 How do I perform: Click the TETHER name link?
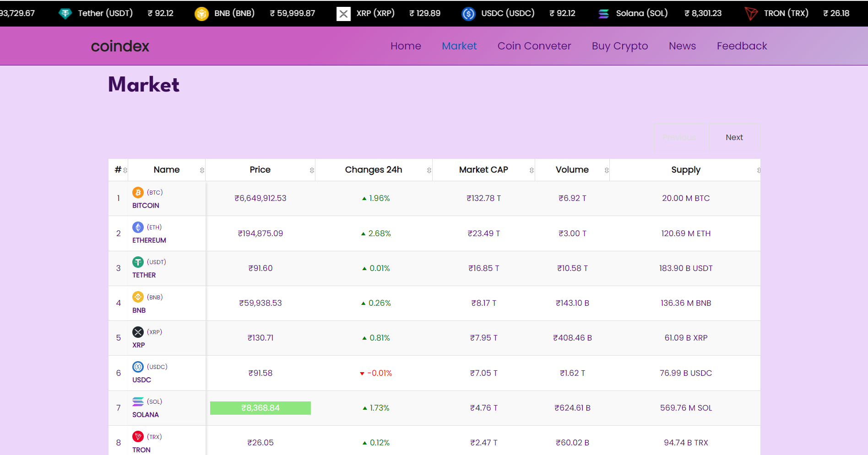[x=144, y=275]
